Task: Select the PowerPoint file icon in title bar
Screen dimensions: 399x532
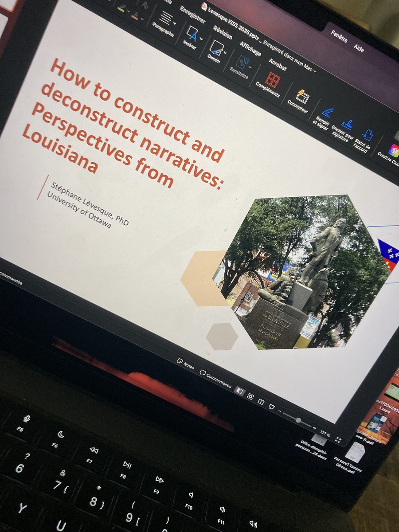Action: tap(203, 6)
